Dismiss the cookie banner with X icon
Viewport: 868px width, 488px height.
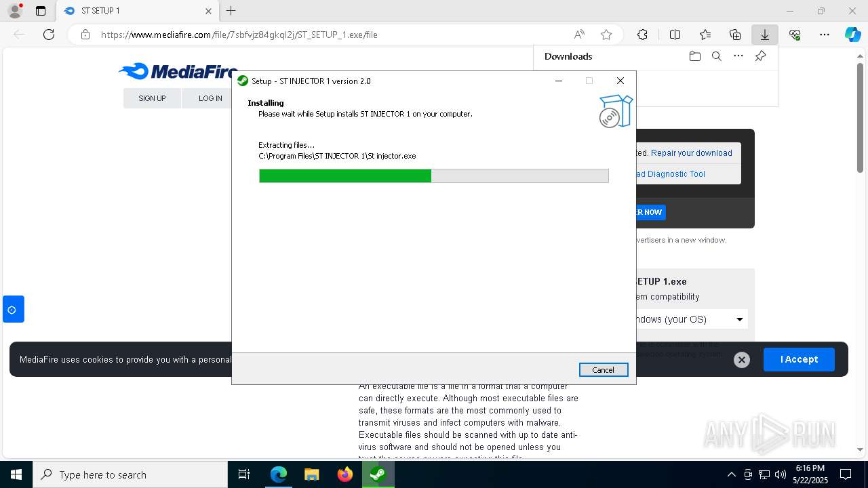pos(742,360)
